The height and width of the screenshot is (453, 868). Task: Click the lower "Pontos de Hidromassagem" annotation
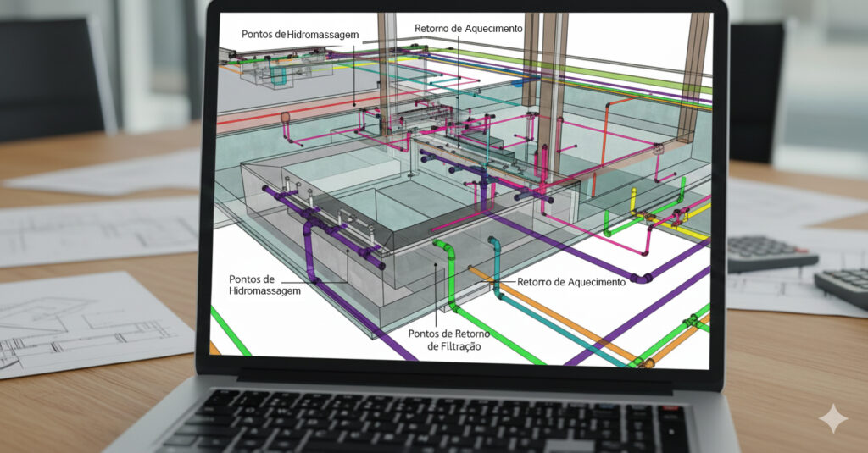coord(264,285)
